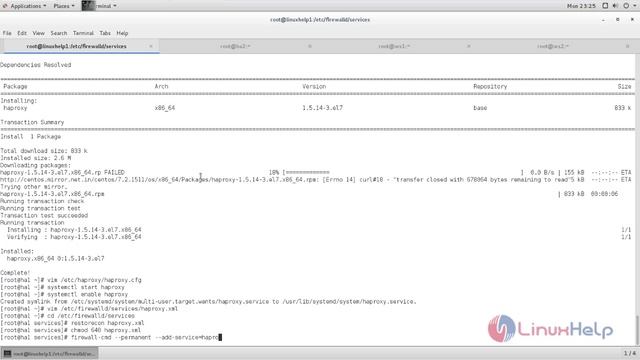Click the 'vim /etc/haproxy/haproxy.cfg' command line
Screen dimensions: 640x360
[71, 280]
